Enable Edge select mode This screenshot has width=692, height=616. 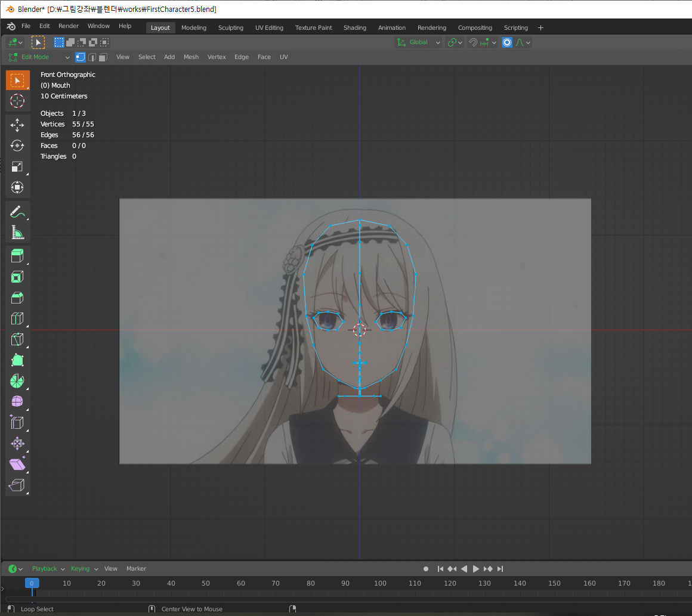92,57
